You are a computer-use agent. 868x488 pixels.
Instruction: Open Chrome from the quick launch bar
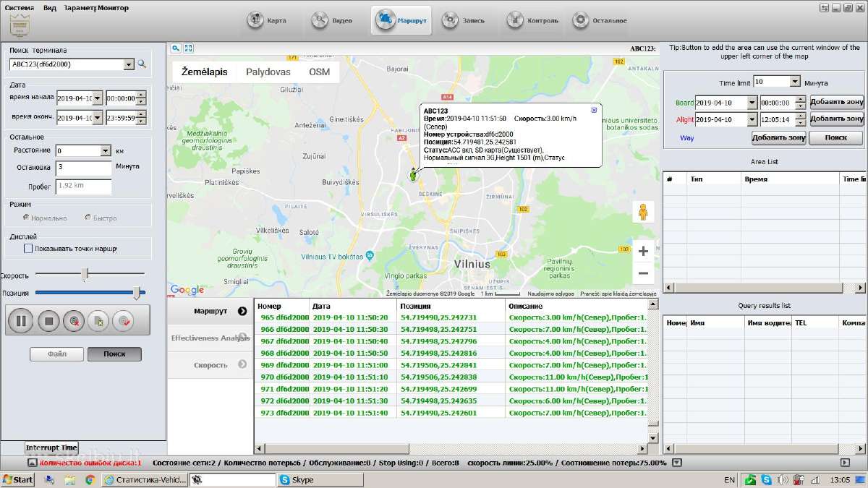pyautogui.click(x=90, y=479)
